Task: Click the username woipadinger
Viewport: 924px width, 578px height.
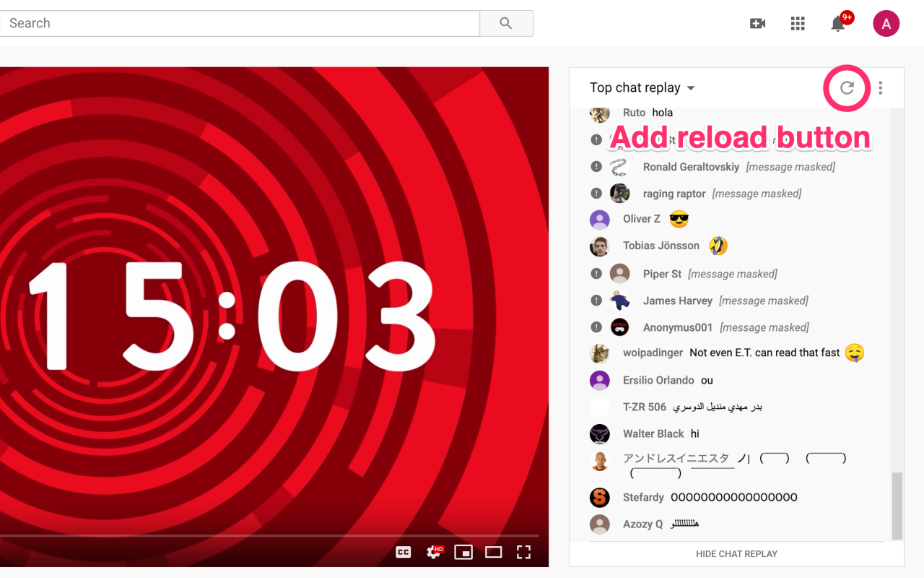Action: pyautogui.click(x=653, y=353)
